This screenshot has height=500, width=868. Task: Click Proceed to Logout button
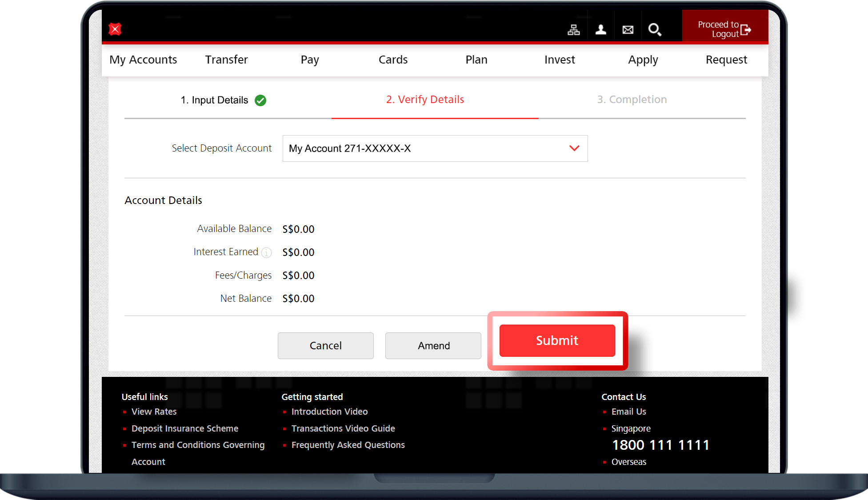724,29
